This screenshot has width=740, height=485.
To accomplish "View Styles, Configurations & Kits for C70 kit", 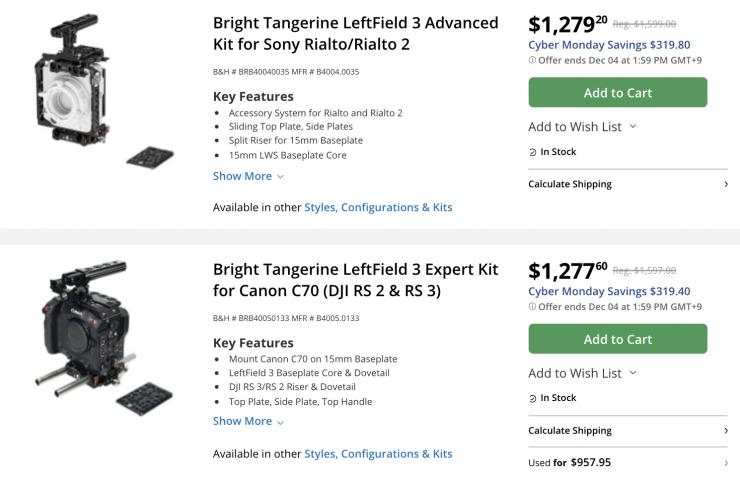I will [x=378, y=453].
